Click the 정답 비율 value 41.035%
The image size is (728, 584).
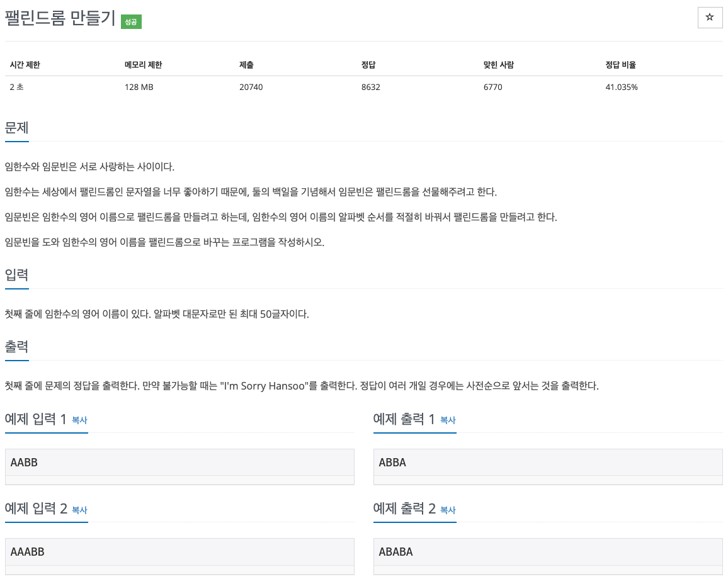(621, 87)
